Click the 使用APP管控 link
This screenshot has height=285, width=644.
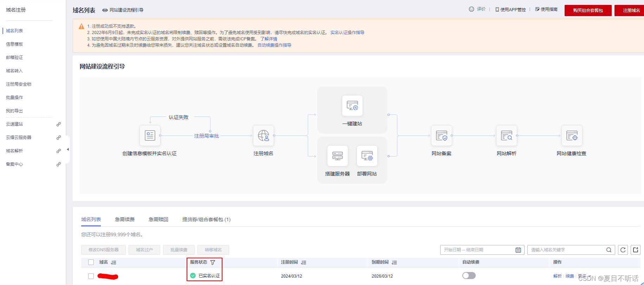510,9
